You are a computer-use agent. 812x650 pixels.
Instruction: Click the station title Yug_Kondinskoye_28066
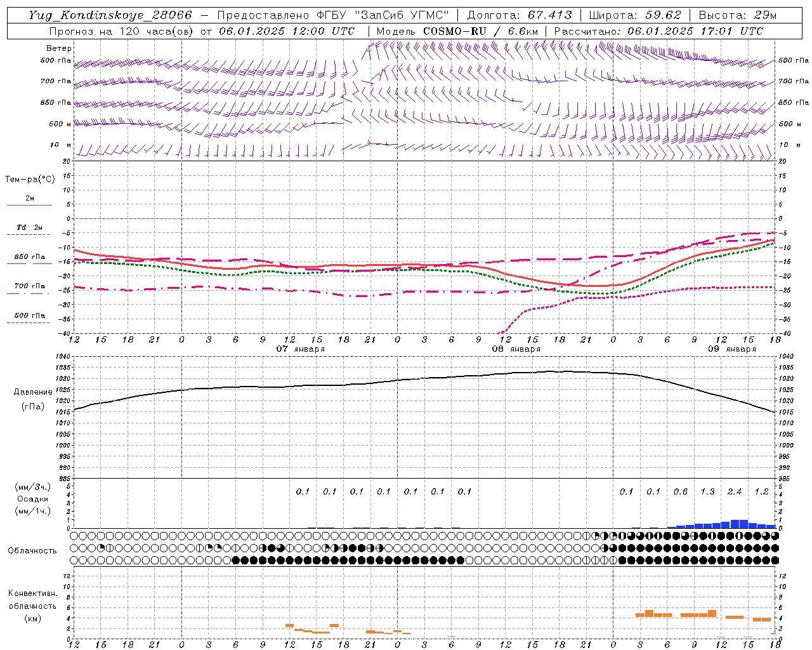click(x=110, y=15)
